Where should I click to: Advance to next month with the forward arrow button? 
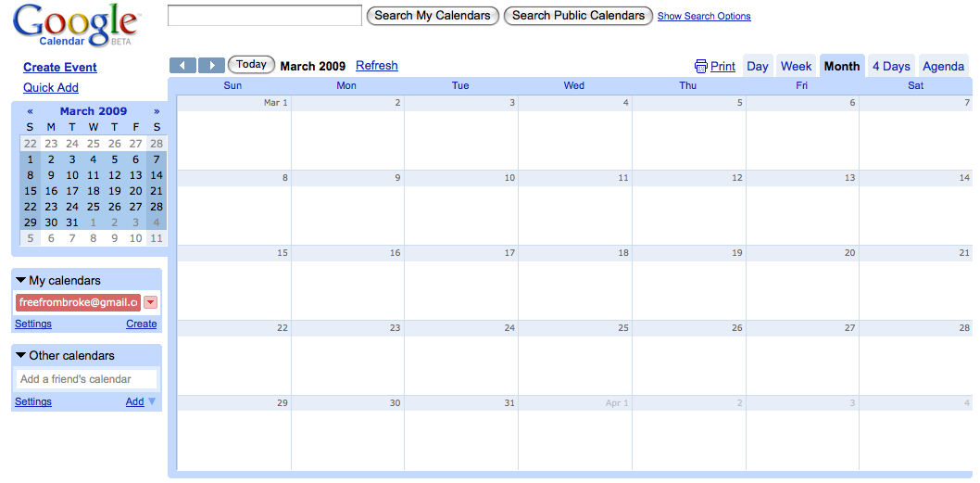pos(212,65)
